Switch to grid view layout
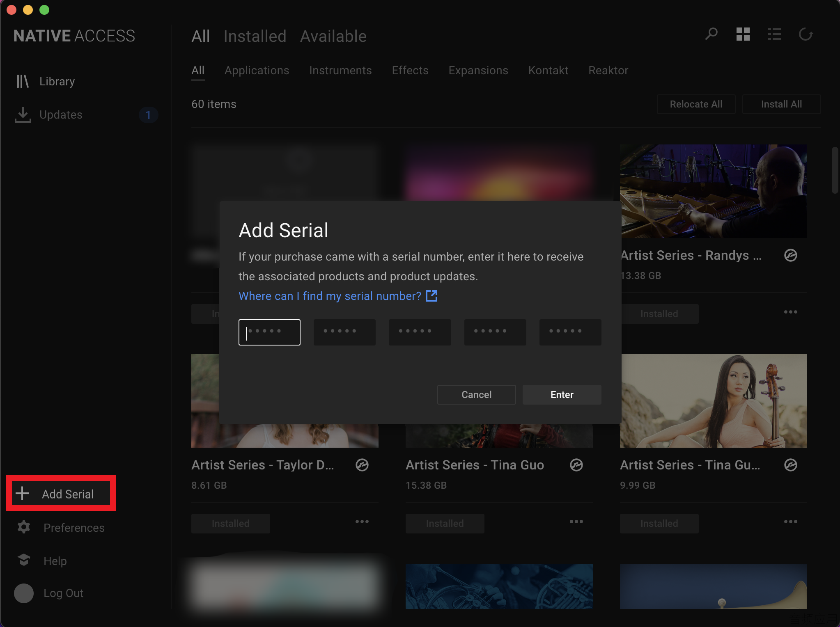 743,34
